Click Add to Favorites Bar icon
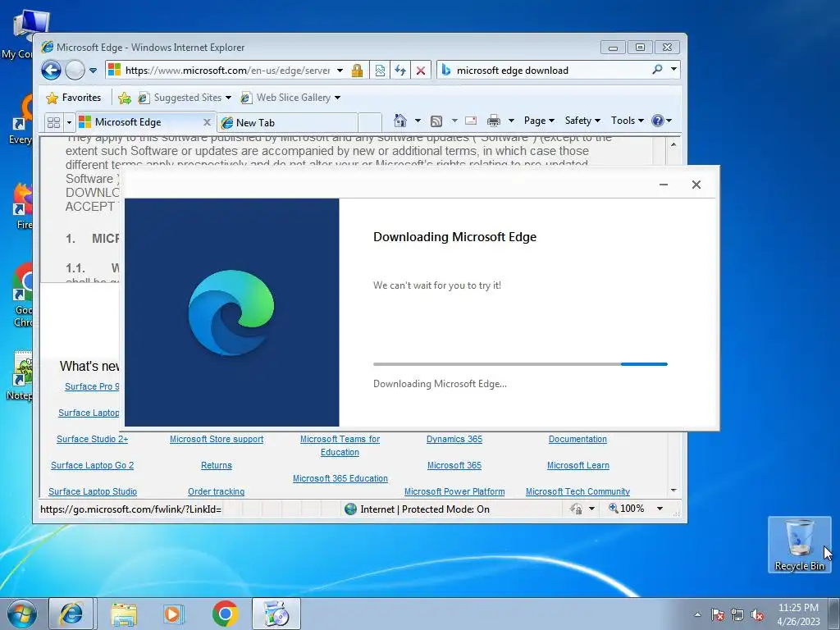 [x=125, y=98]
